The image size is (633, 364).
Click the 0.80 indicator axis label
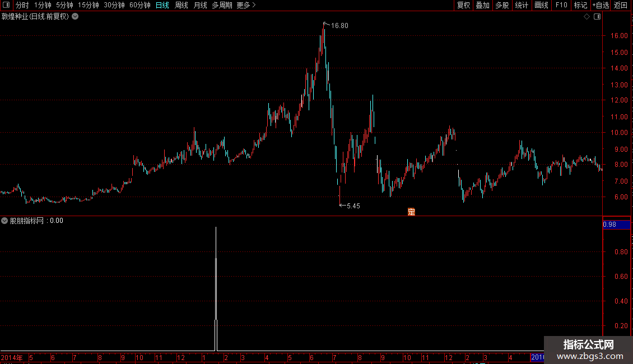(x=621, y=252)
